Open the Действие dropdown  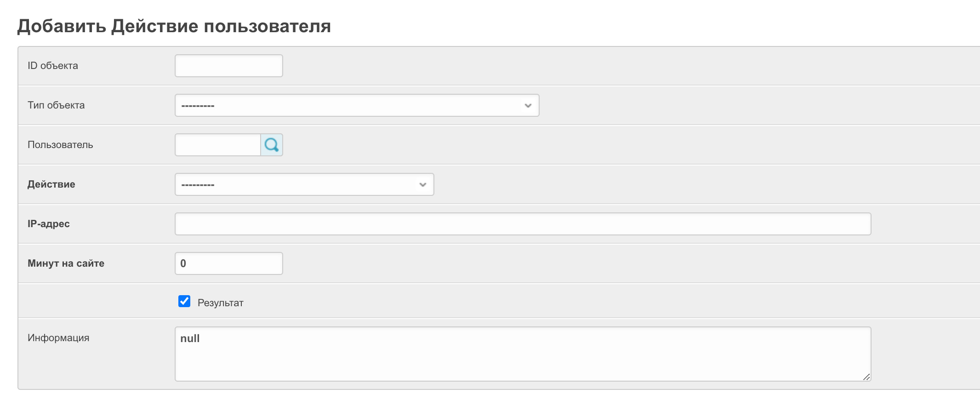(x=304, y=184)
